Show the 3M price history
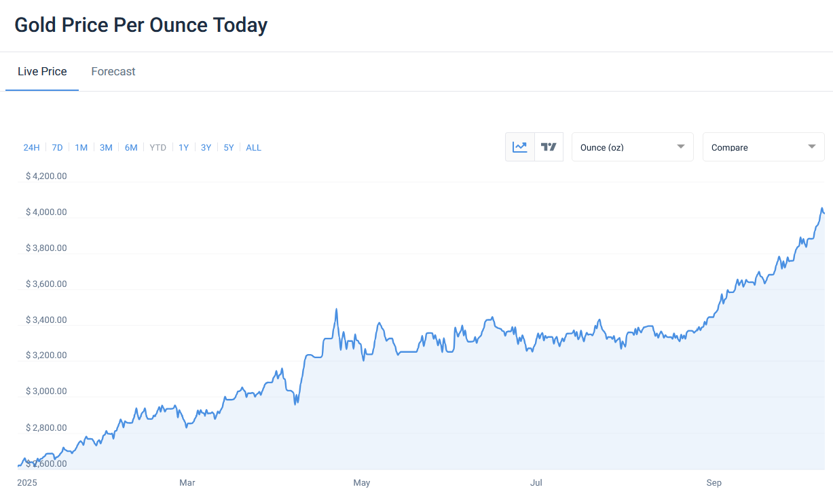Screen dimensions: 833x504 106,148
